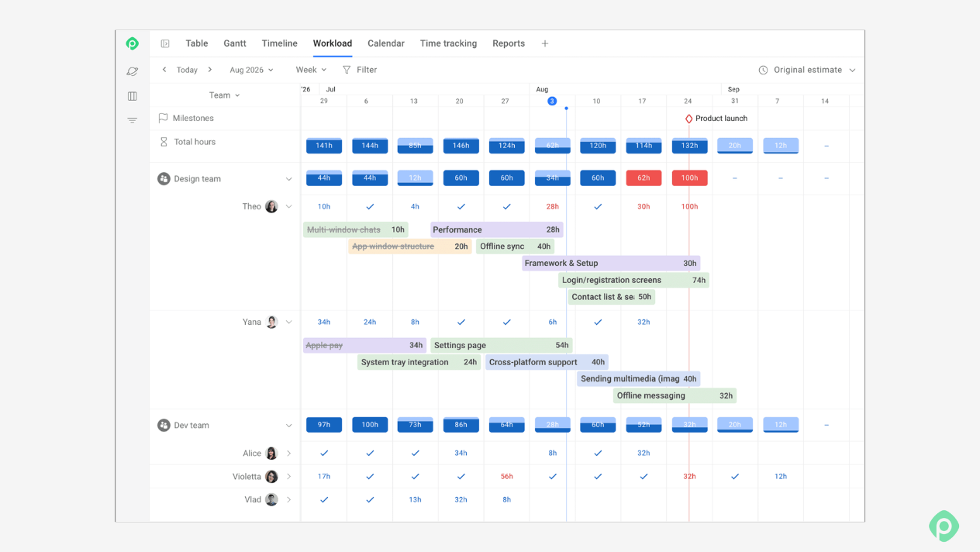Click the Dev team group icon
Screen dimensions: 980x552
pyautogui.click(x=164, y=425)
